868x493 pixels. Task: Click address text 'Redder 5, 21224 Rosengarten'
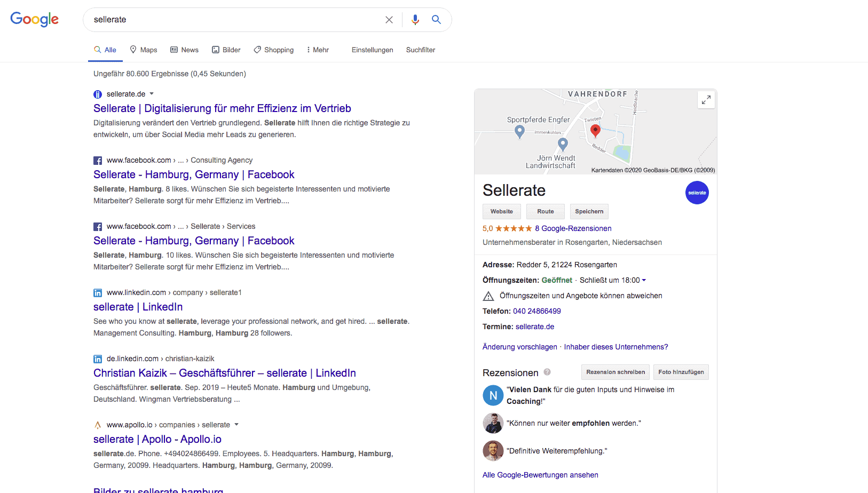tap(567, 265)
